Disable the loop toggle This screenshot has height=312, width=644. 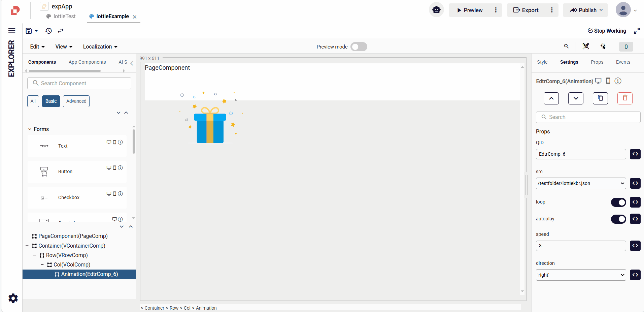pyautogui.click(x=618, y=202)
